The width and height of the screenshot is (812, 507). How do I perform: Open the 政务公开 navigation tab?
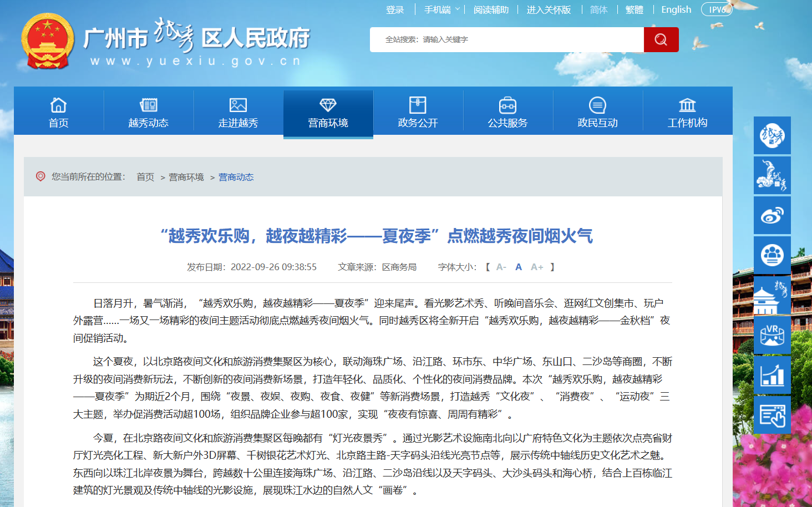point(418,113)
